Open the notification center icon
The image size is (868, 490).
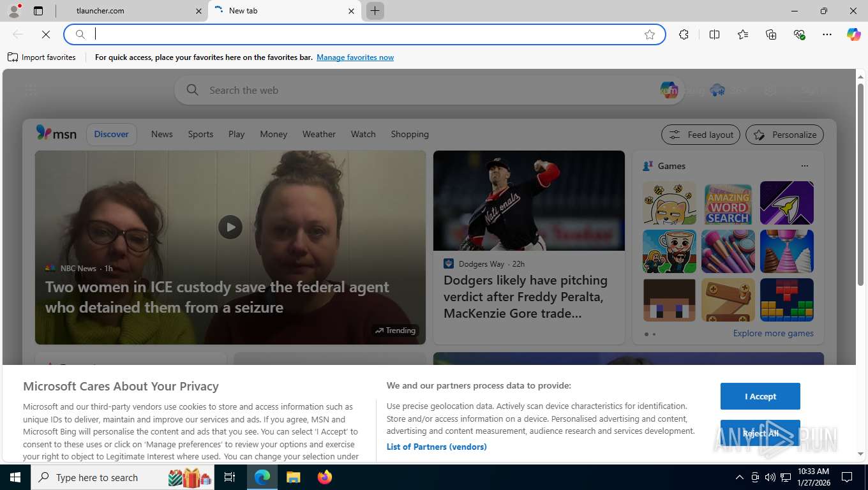(x=847, y=477)
